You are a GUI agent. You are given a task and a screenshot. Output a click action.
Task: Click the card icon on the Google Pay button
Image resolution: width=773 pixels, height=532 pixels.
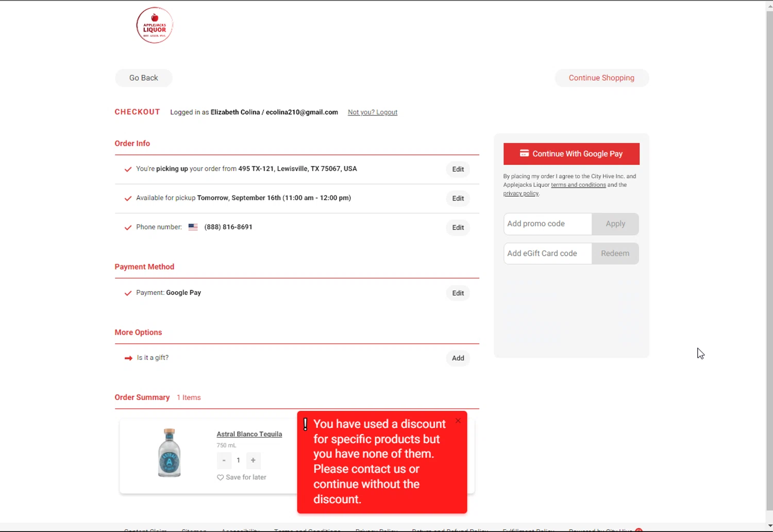click(524, 154)
